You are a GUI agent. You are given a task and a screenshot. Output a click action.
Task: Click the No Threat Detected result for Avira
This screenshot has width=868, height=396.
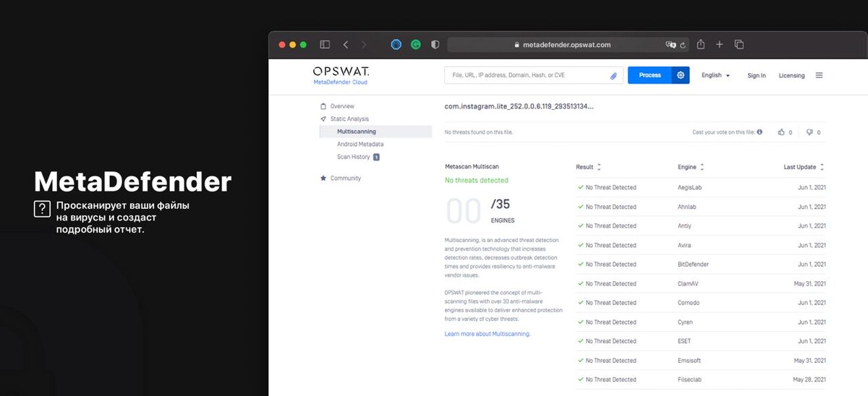[x=610, y=245]
